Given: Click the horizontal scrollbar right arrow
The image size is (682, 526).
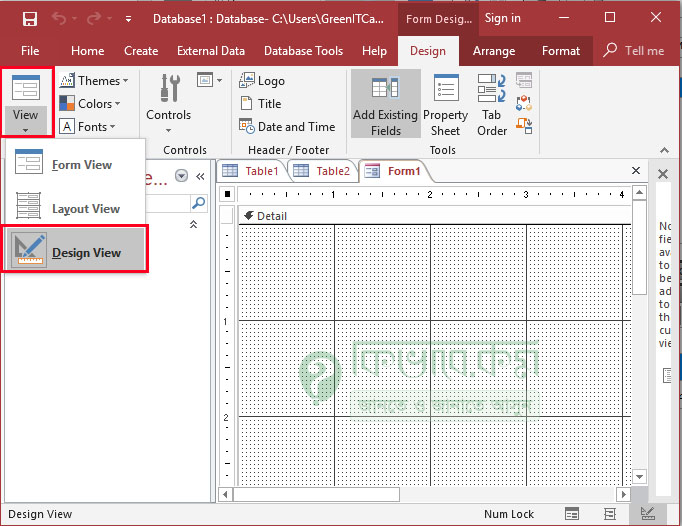Looking at the screenshot, I should tap(623, 494).
